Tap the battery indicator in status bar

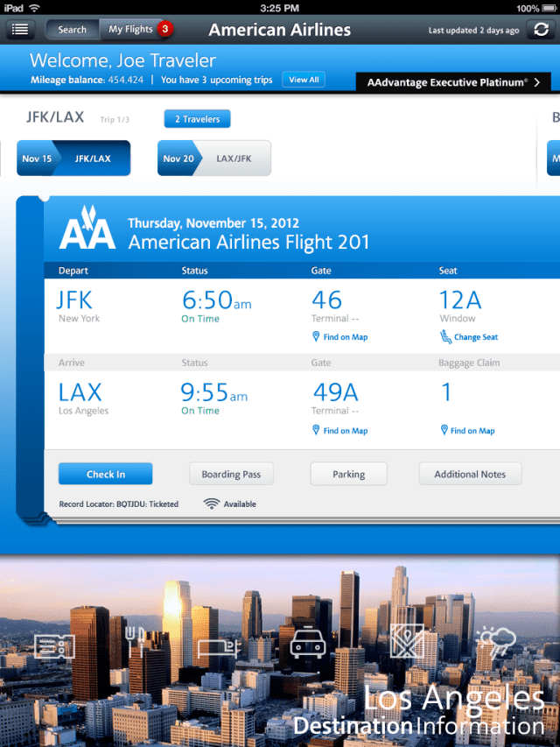(548, 8)
